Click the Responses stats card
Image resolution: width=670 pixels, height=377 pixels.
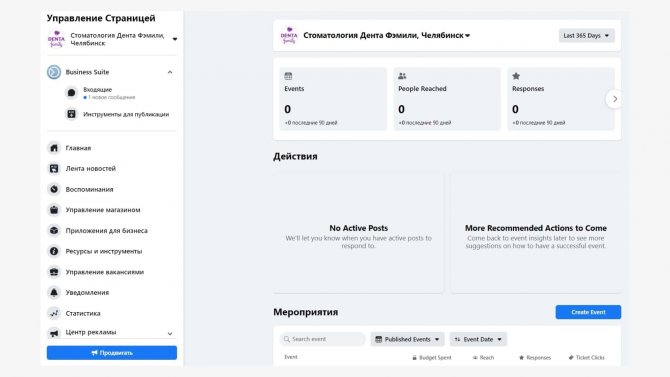pyautogui.click(x=561, y=99)
